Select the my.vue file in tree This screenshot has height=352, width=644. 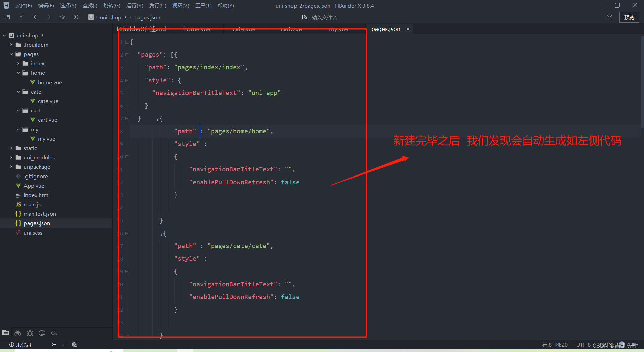[x=46, y=139]
